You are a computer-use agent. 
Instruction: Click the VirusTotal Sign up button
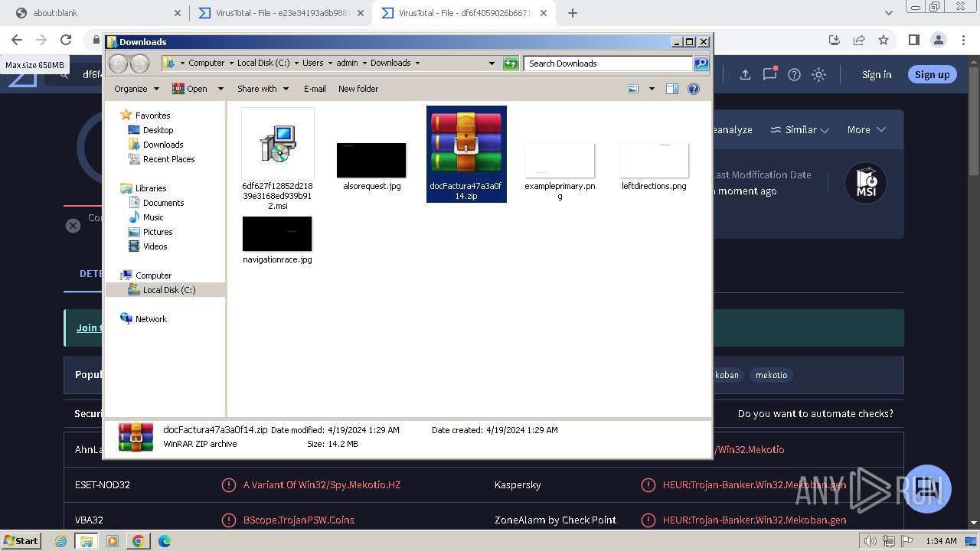click(x=932, y=74)
